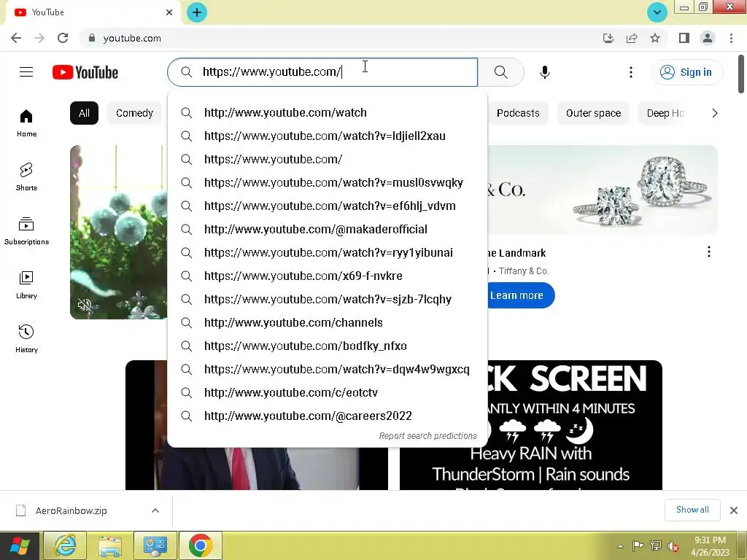The width and height of the screenshot is (747, 560).
Task: Click Sign in button
Action: tap(686, 72)
